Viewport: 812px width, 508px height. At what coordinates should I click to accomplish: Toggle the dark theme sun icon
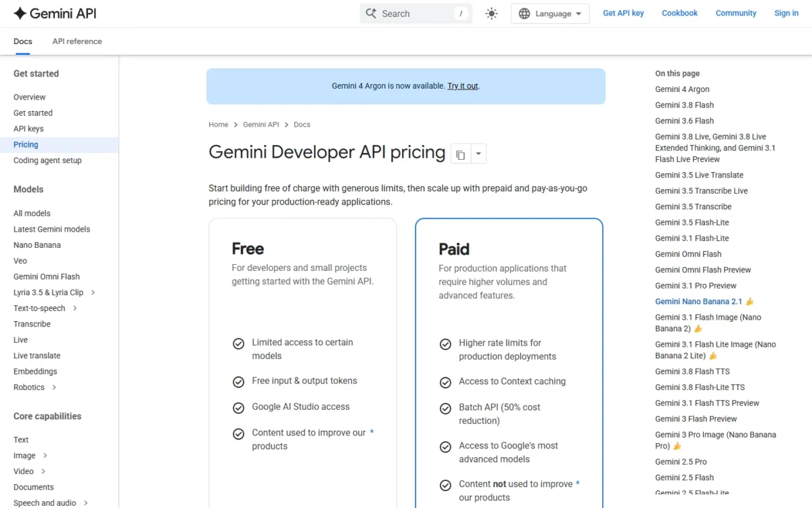(x=491, y=14)
